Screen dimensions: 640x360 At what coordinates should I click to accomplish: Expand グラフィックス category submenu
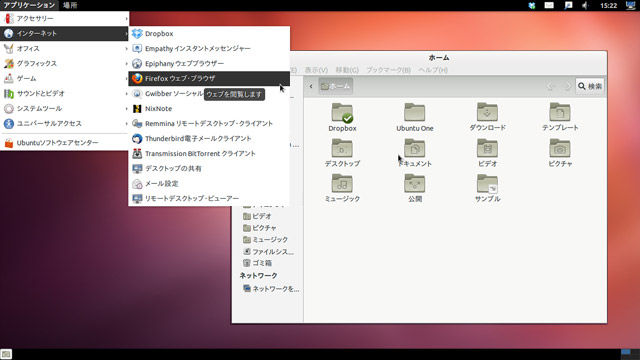click(64, 64)
